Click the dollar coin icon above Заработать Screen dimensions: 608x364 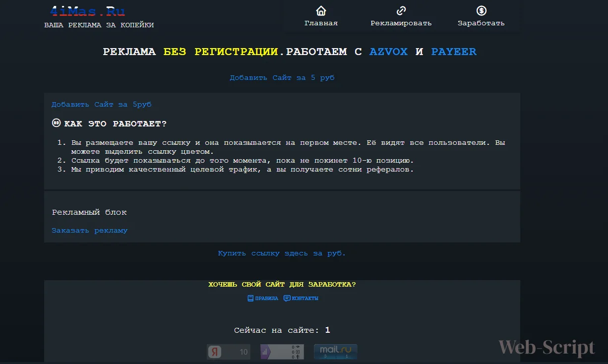[x=481, y=11]
